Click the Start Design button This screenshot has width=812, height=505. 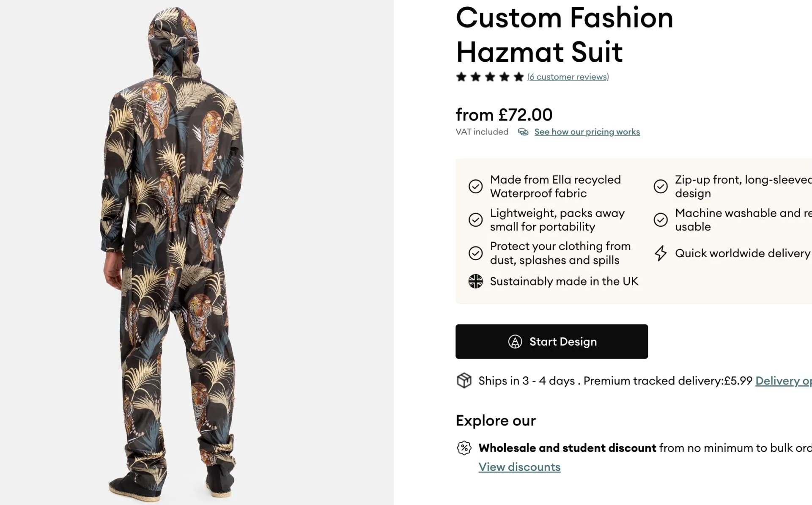pos(551,341)
